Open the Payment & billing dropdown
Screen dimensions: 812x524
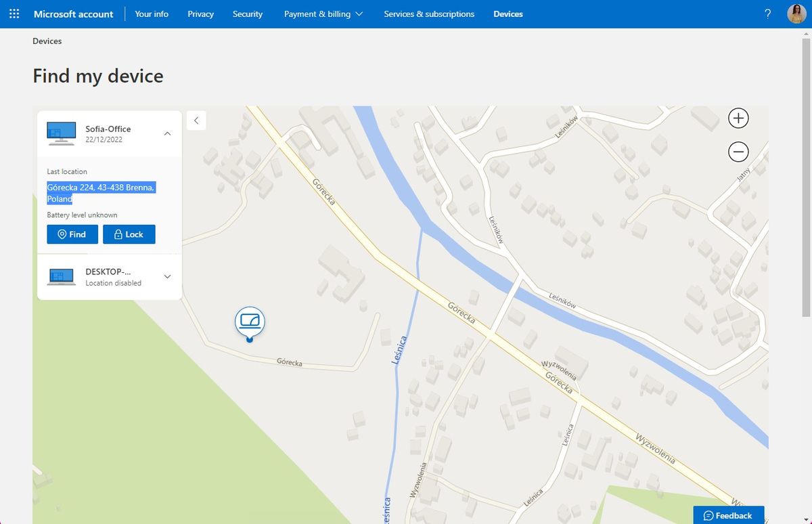[x=323, y=14]
